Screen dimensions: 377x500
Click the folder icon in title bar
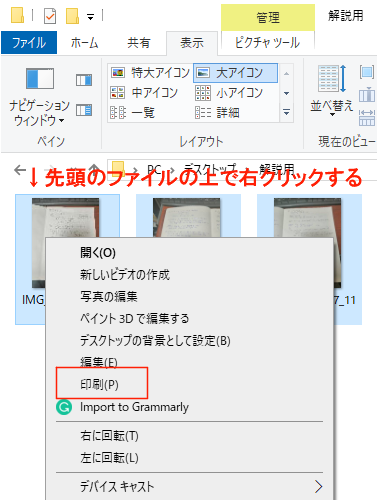tap(17, 15)
